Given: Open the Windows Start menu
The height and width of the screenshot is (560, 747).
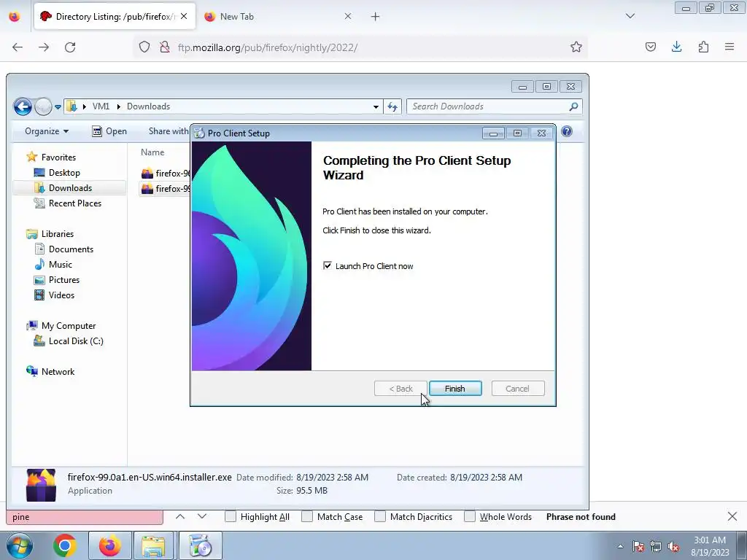Looking at the screenshot, I should click(x=20, y=545).
